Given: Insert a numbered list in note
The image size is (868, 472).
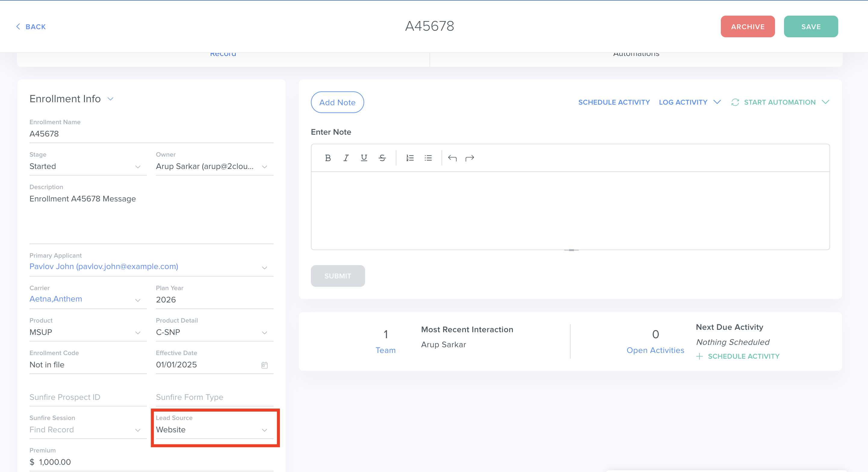Looking at the screenshot, I should pyautogui.click(x=410, y=158).
